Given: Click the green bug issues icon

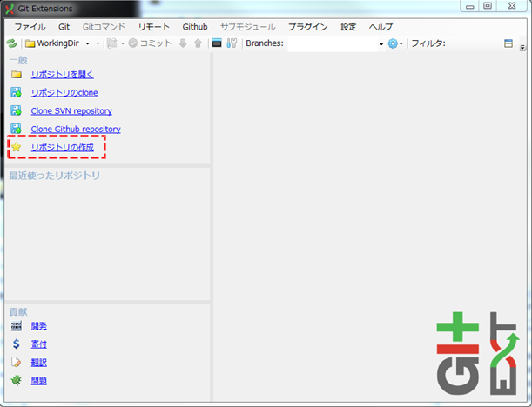Looking at the screenshot, I should [16, 380].
